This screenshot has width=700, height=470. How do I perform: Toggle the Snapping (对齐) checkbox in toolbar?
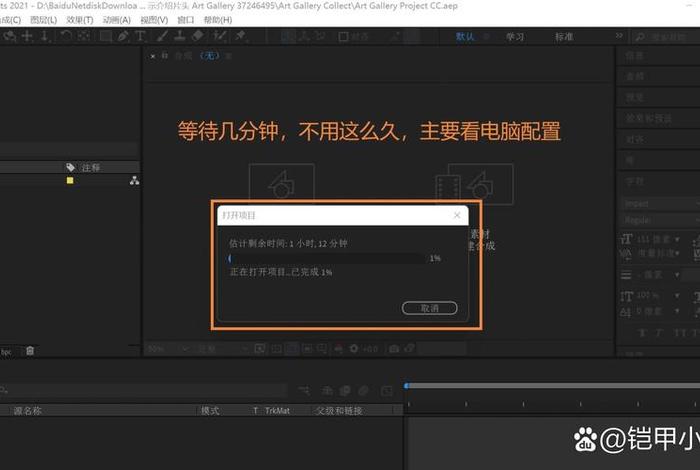point(343,37)
